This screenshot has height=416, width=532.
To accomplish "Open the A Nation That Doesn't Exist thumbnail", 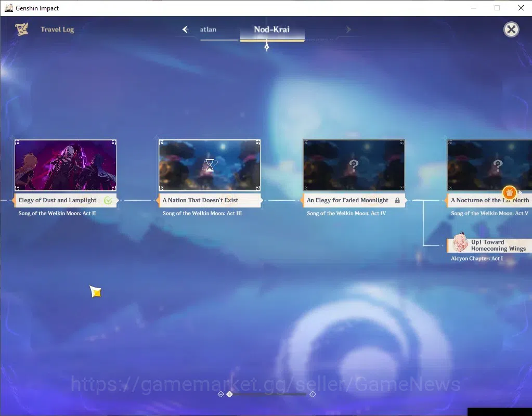I will click(210, 165).
